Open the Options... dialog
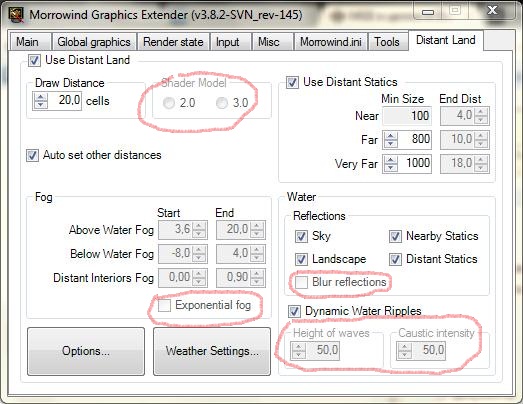This screenshot has height=404, width=523. (x=86, y=351)
